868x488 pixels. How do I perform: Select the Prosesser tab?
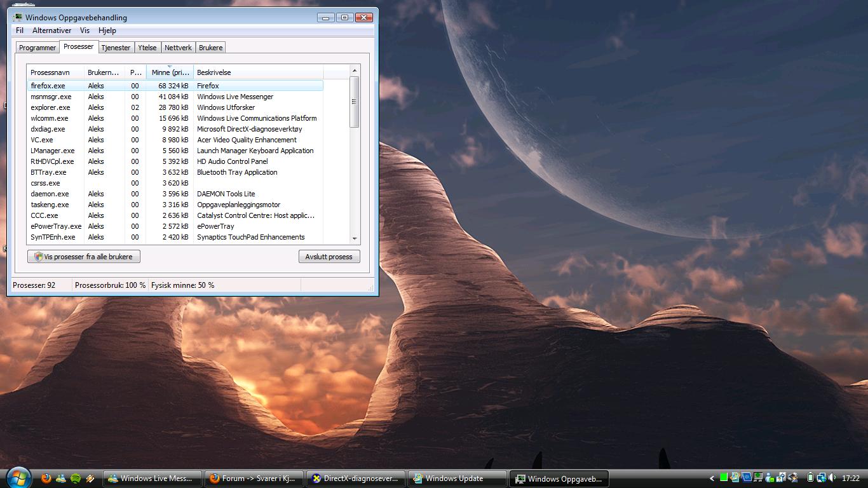click(x=79, y=46)
